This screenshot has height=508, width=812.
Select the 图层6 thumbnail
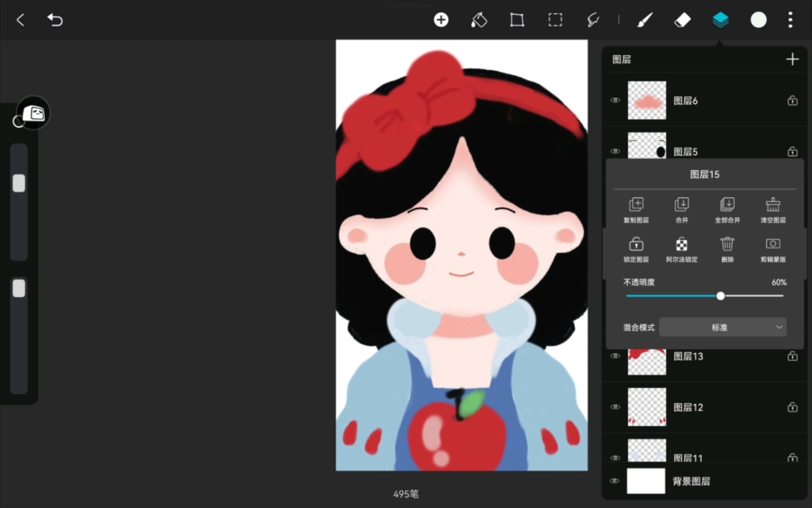pos(647,100)
